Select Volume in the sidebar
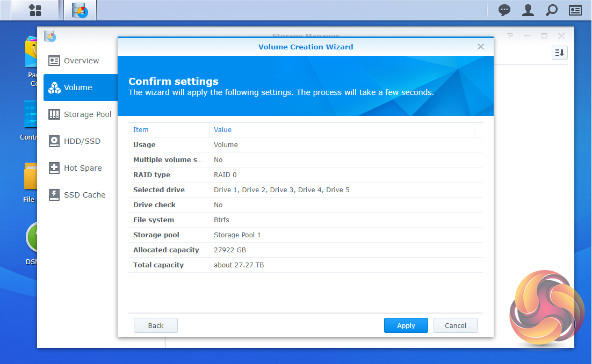The width and height of the screenshot is (592, 364). tap(81, 88)
